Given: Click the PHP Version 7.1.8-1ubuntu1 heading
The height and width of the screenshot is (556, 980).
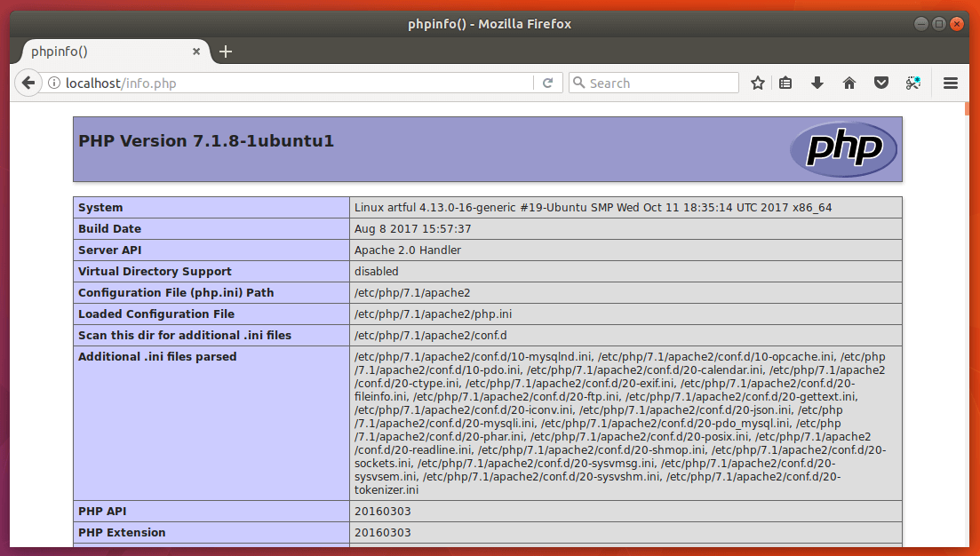Looking at the screenshot, I should (206, 141).
